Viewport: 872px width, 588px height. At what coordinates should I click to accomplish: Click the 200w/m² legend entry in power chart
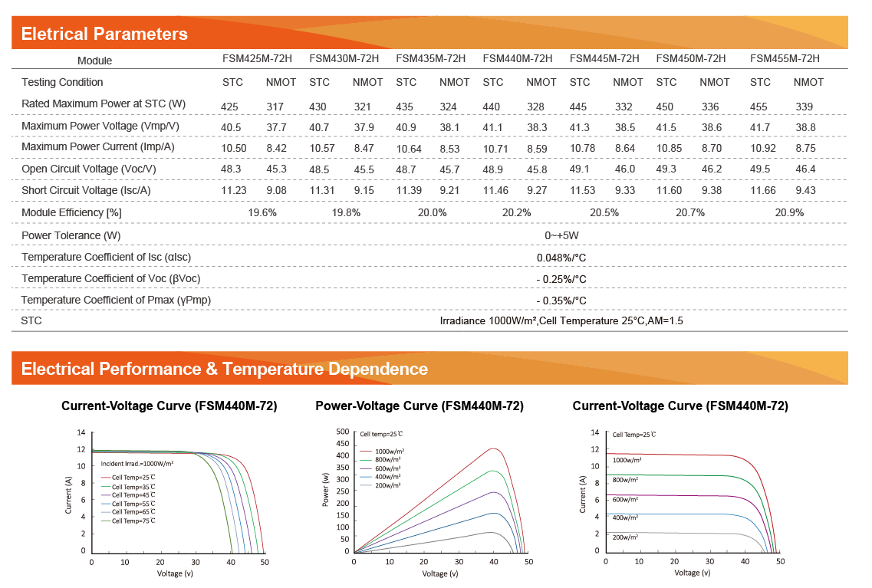(x=381, y=486)
